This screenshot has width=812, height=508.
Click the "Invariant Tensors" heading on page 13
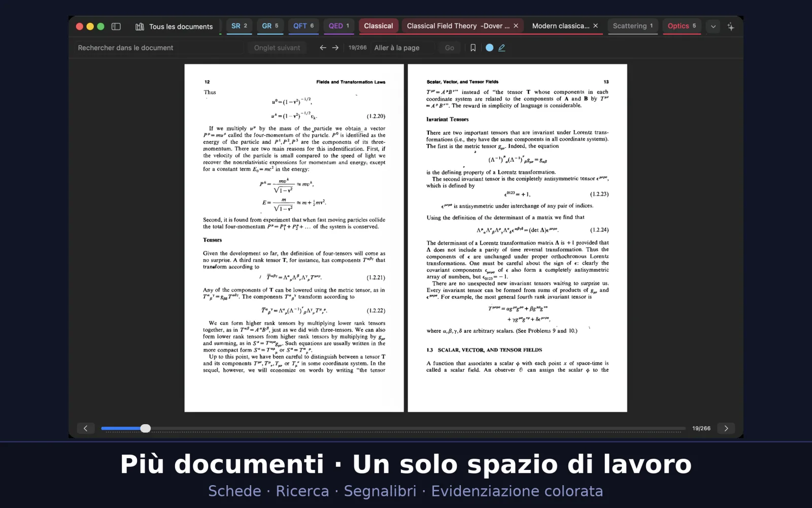click(x=447, y=119)
